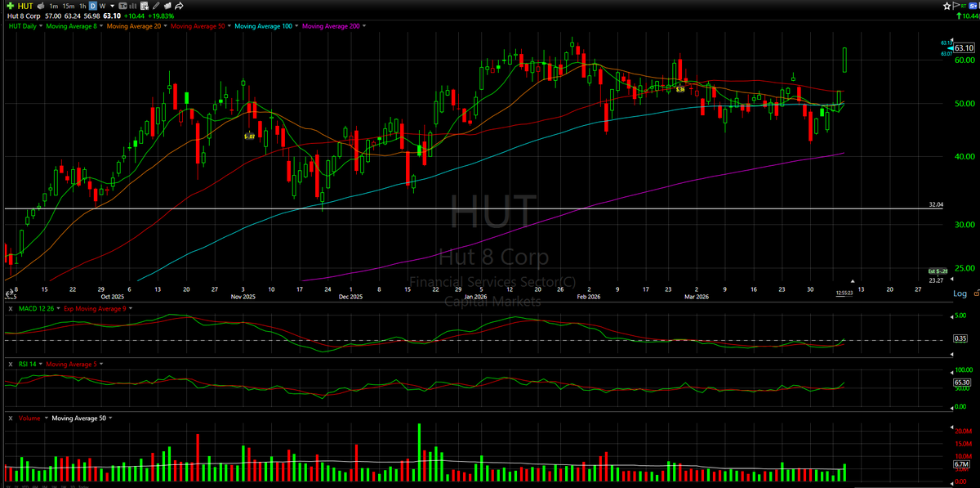Open Moving Average 20 dropdown
Image resolution: width=980 pixels, height=488 pixels.
pyautogui.click(x=165, y=26)
